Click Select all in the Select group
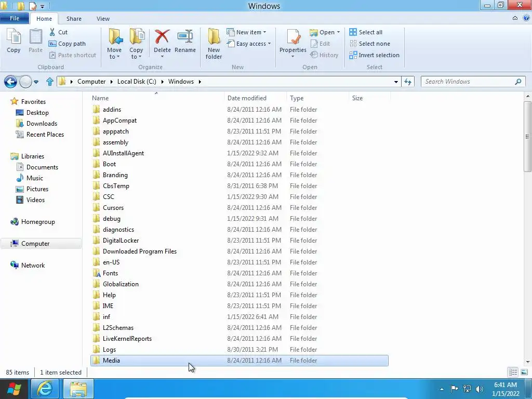The width and height of the screenshot is (532, 399). coord(366,32)
